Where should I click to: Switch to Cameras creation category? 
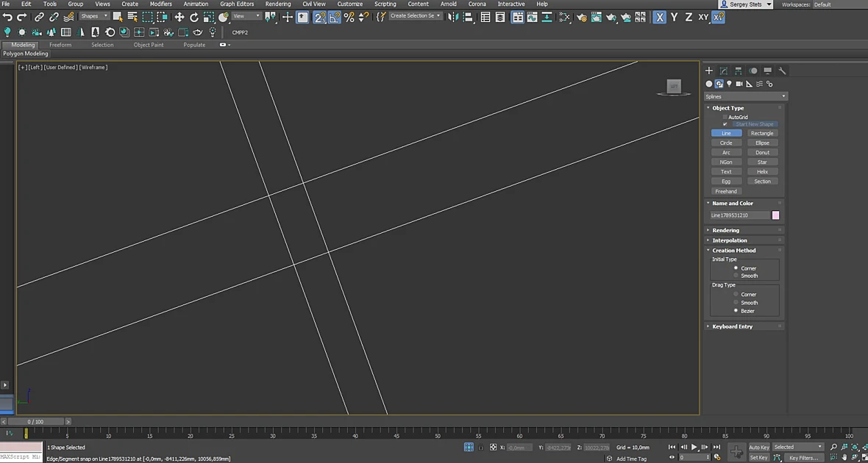tap(739, 84)
